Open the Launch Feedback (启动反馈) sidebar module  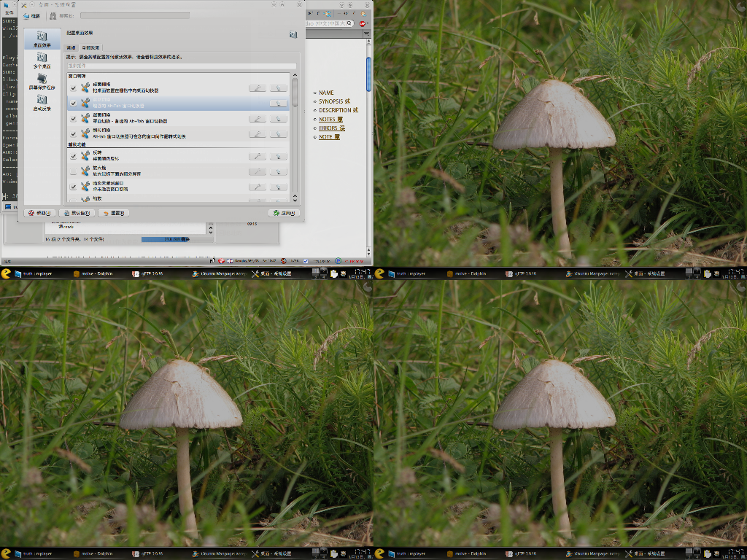[42, 102]
